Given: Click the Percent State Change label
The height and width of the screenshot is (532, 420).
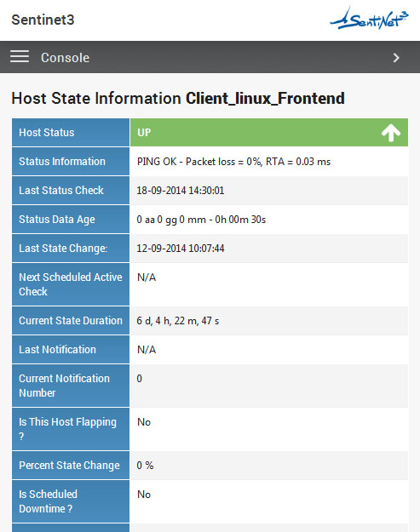Looking at the screenshot, I should pos(71,465).
